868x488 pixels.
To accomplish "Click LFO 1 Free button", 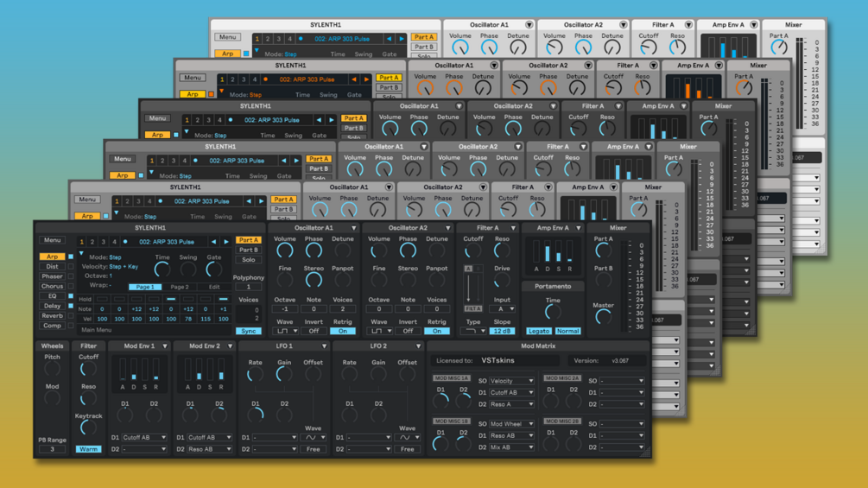I will (x=314, y=449).
